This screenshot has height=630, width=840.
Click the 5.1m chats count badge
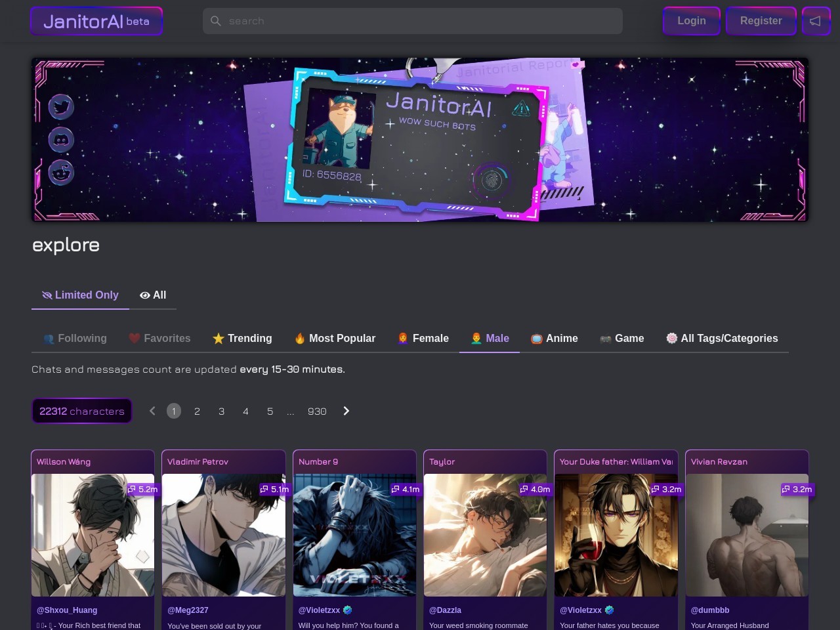[x=274, y=490]
